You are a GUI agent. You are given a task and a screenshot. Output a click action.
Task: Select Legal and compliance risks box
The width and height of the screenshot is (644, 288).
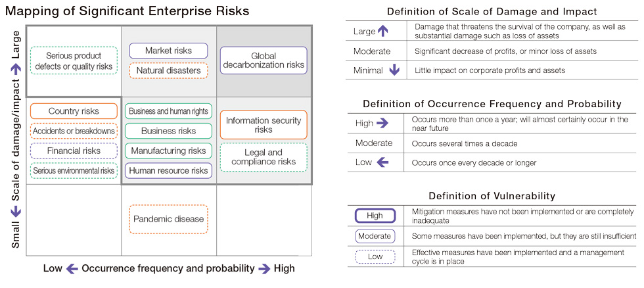click(x=264, y=157)
